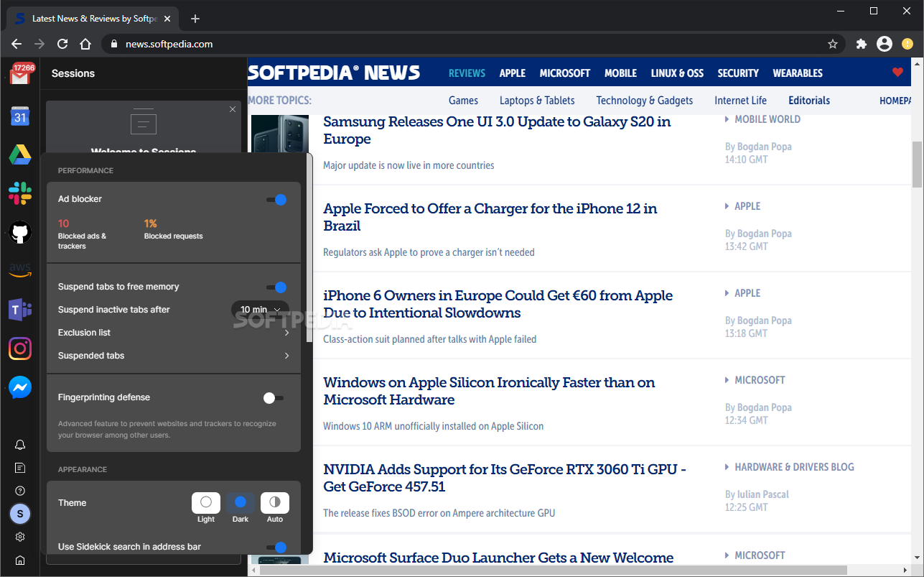Open Google Calendar sidebar app
The image size is (924, 577).
pyautogui.click(x=20, y=116)
